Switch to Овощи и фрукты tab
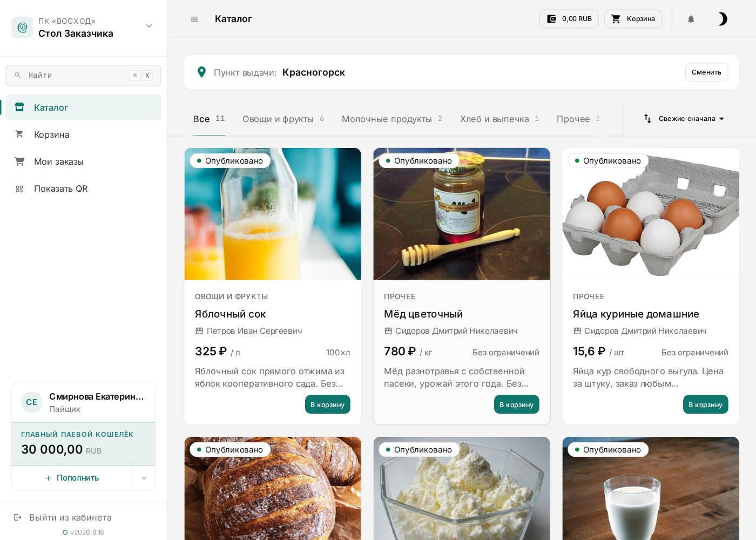Viewport: 756px width, 540px height. click(283, 119)
